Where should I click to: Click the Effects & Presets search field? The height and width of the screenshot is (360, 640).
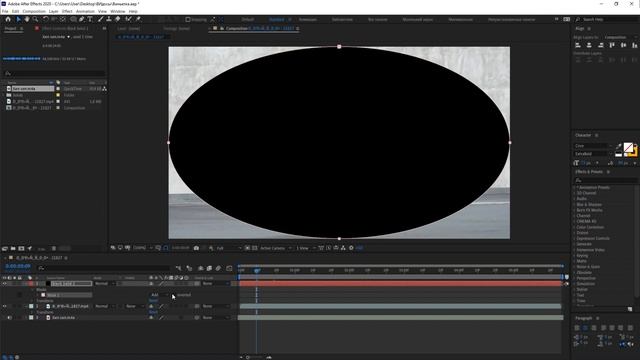[605, 180]
